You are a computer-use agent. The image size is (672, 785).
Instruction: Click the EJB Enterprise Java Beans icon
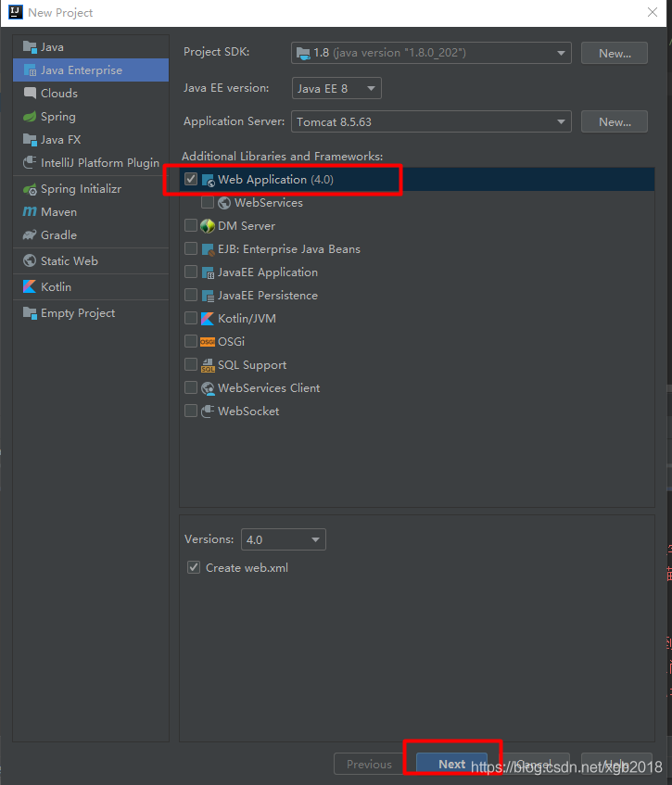[x=208, y=249]
